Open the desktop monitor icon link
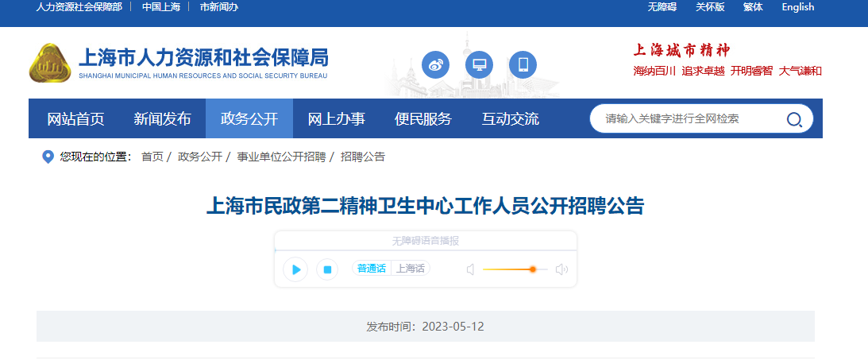The width and height of the screenshot is (868, 360). tap(479, 65)
